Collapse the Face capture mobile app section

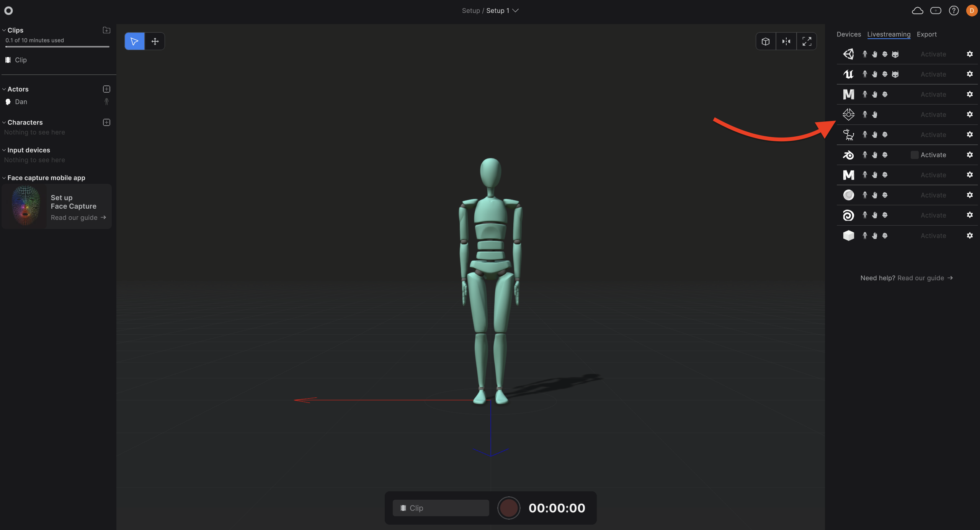point(4,178)
